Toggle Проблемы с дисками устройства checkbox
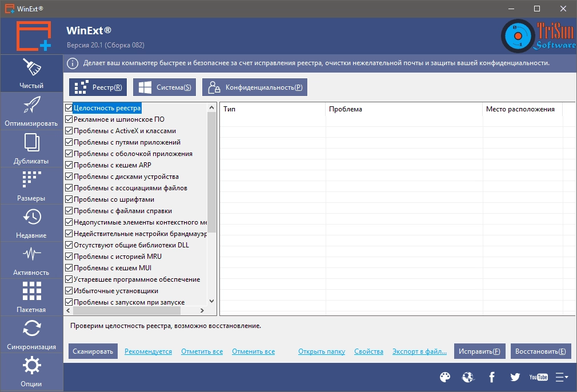 (69, 177)
